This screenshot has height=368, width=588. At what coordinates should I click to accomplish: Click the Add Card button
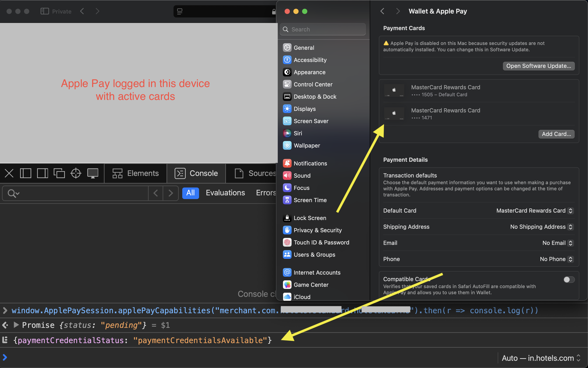click(556, 134)
